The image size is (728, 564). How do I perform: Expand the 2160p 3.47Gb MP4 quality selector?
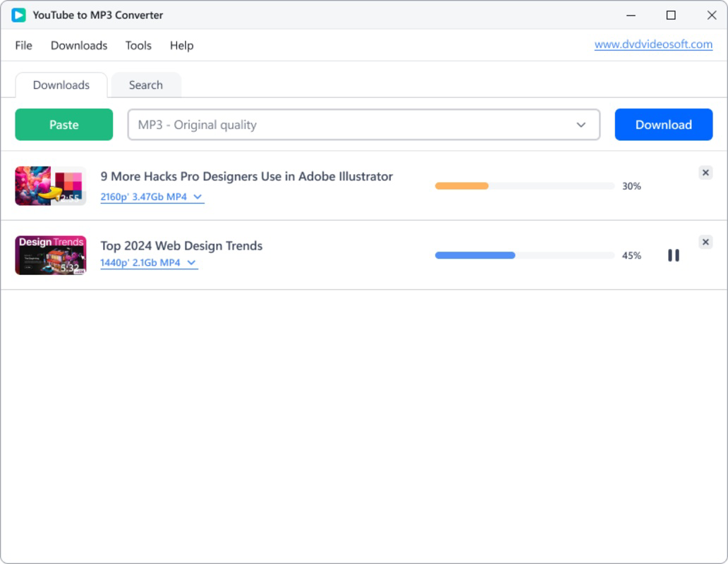(152, 197)
